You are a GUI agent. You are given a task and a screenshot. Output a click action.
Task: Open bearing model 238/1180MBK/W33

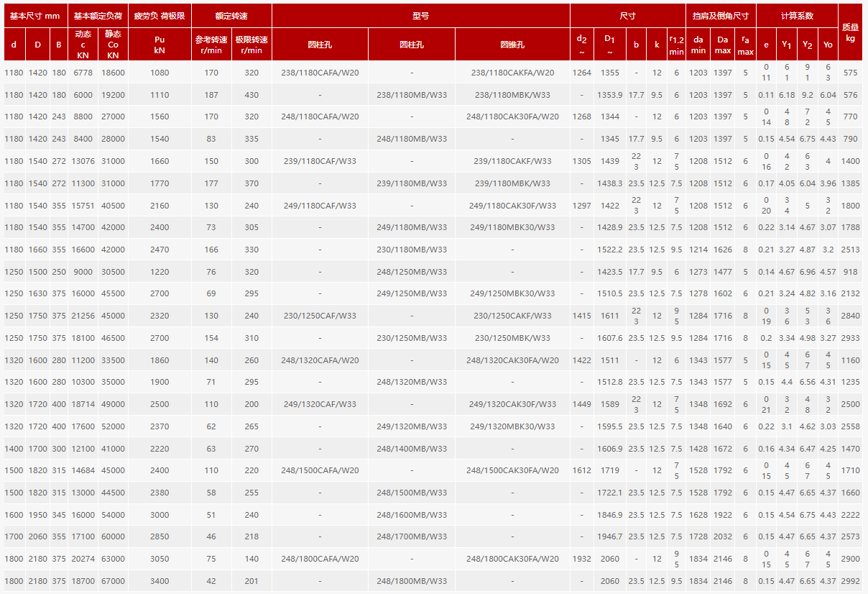tap(512, 95)
